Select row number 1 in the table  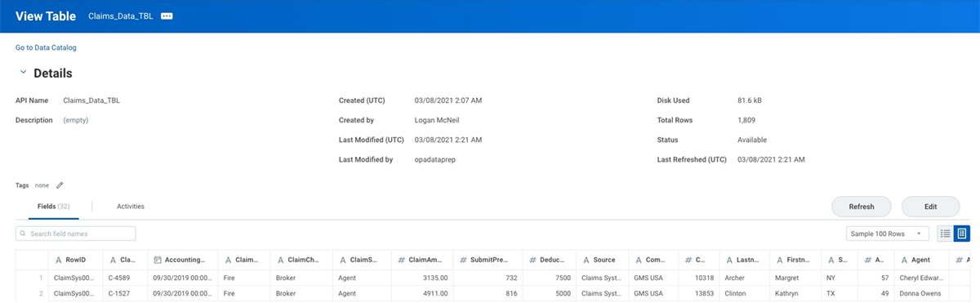40,278
